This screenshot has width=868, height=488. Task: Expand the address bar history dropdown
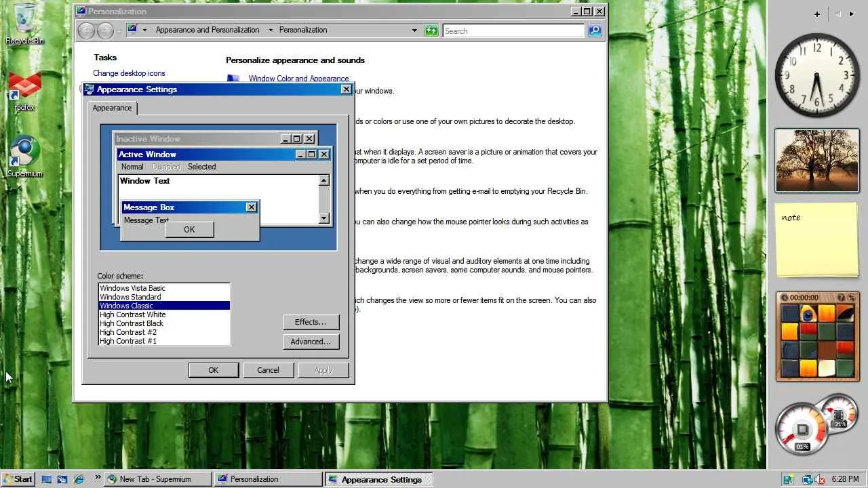point(414,30)
